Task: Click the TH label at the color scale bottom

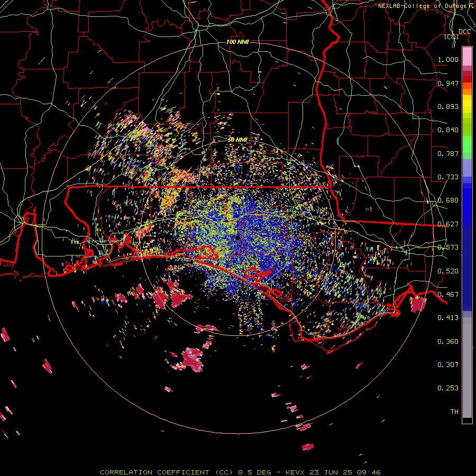Action: tap(454, 412)
